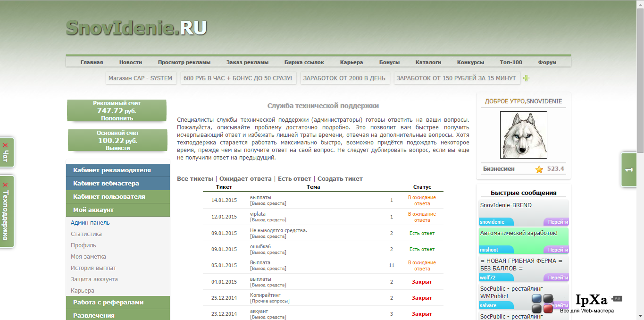Expand Кабинет рекламодателя section
644x320 pixels.
118,170
